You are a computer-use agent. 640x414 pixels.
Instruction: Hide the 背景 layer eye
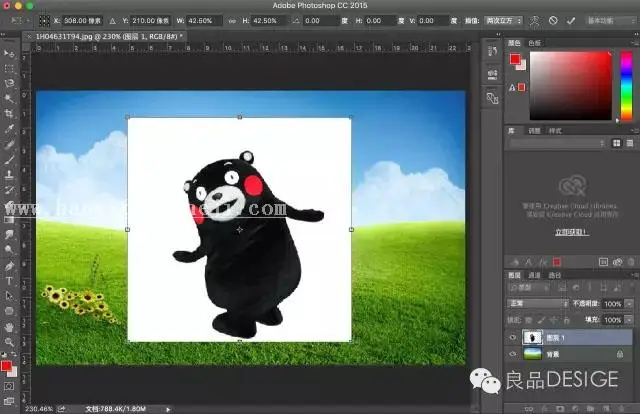[513, 354]
